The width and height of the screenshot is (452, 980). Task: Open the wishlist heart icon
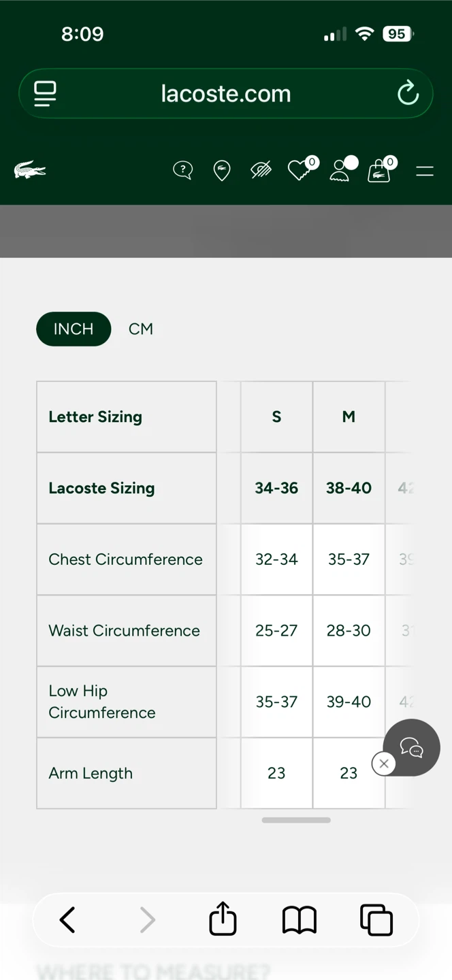click(299, 170)
